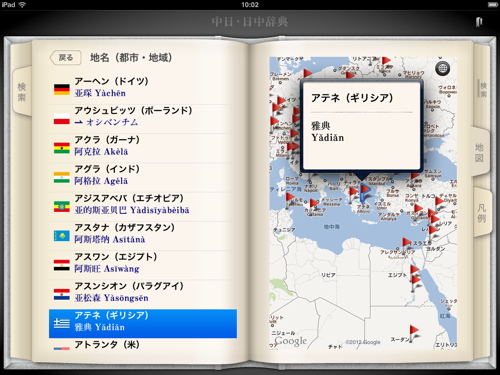
Task: Tap the bookmark icon in the top bar
Action: pyautogui.click(x=479, y=22)
